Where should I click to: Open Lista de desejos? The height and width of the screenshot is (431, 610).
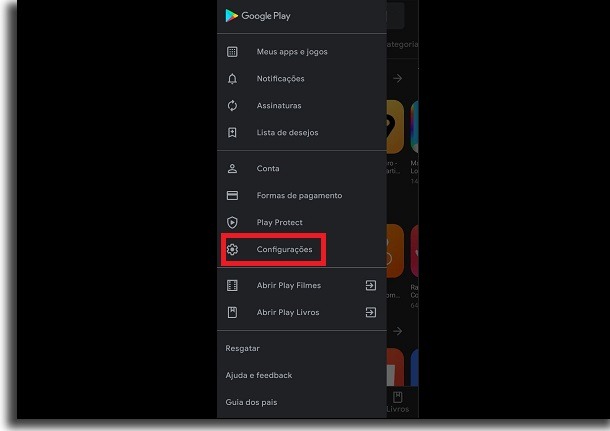(287, 133)
